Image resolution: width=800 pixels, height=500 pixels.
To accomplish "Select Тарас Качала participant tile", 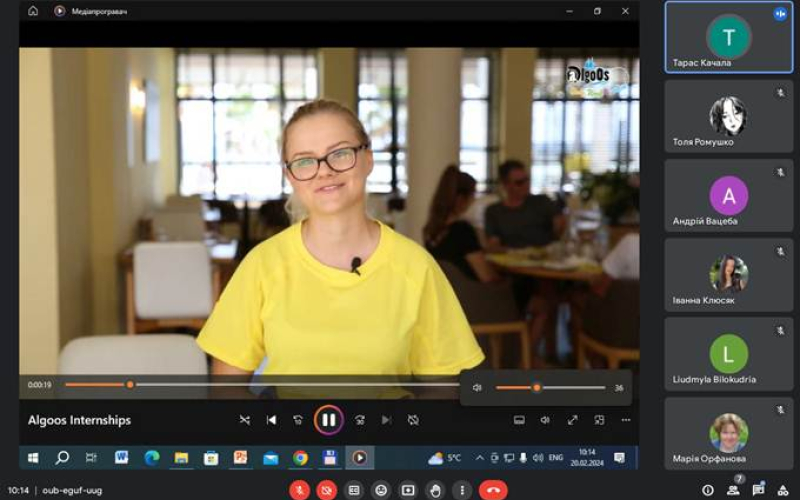I will click(729, 37).
